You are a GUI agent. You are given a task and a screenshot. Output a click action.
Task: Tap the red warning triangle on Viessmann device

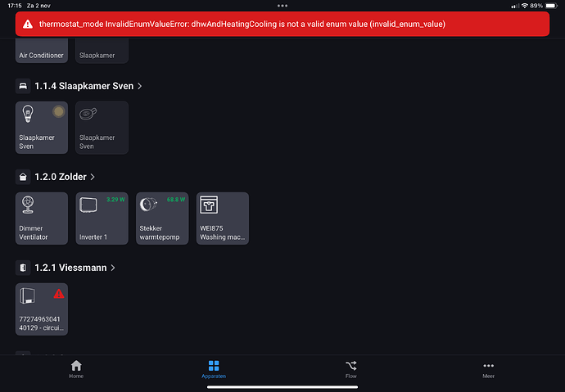[59, 294]
